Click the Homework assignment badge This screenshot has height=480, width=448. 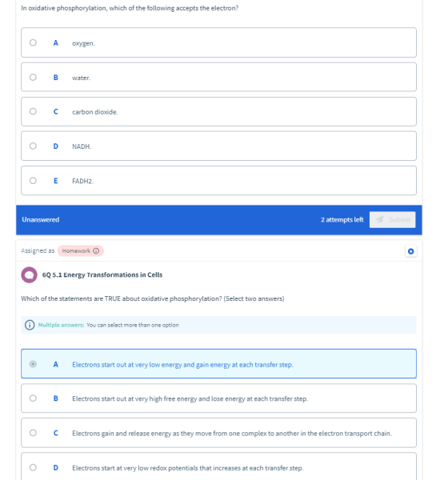tap(80, 250)
